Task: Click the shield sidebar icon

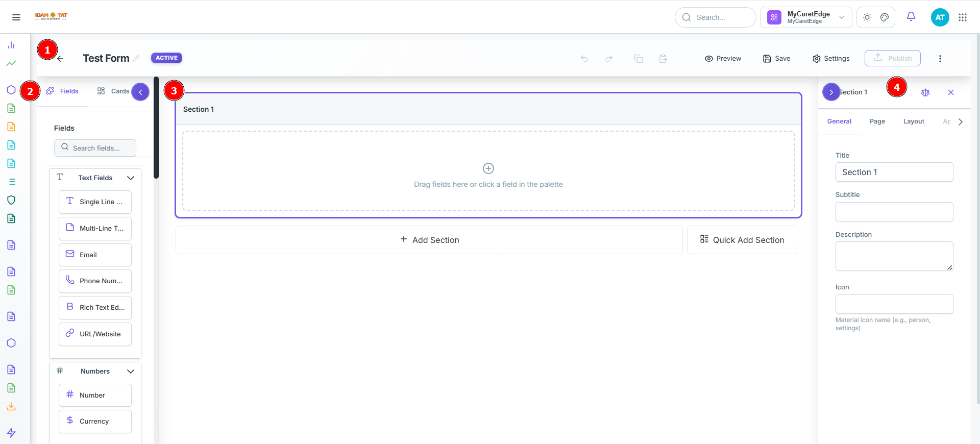Action: click(11, 200)
